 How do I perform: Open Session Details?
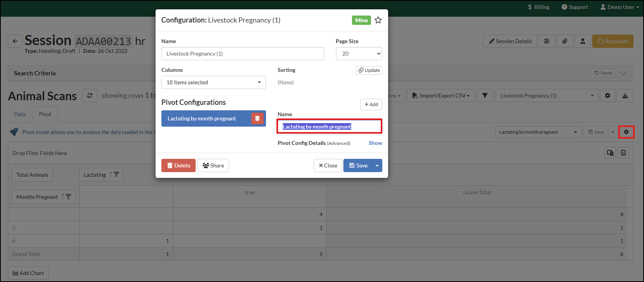coord(510,41)
